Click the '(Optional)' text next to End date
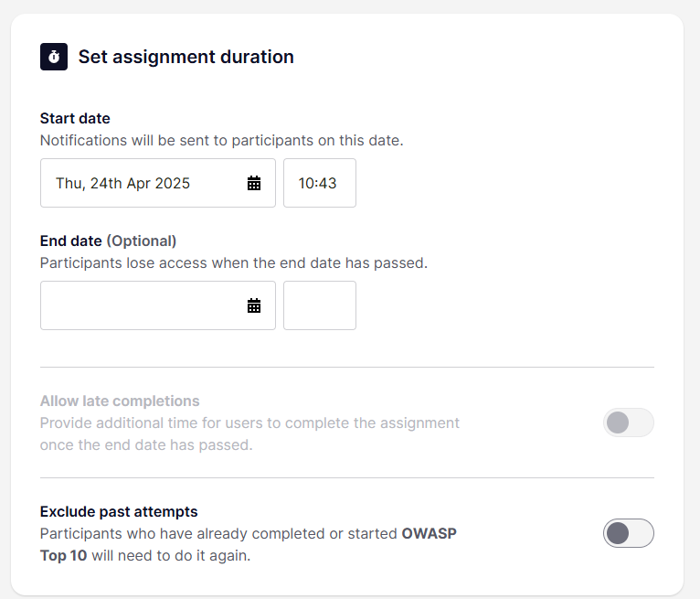 [x=142, y=241]
